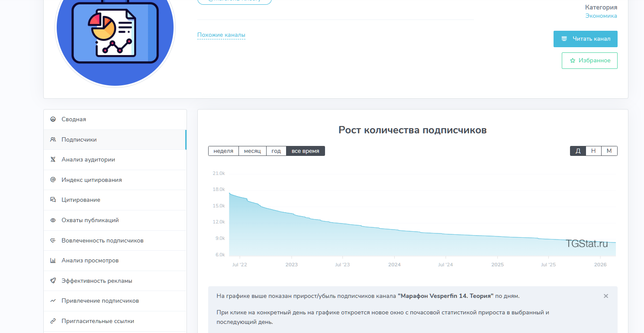
Task: Select the Индекс цитирования icon
Action: click(53, 179)
